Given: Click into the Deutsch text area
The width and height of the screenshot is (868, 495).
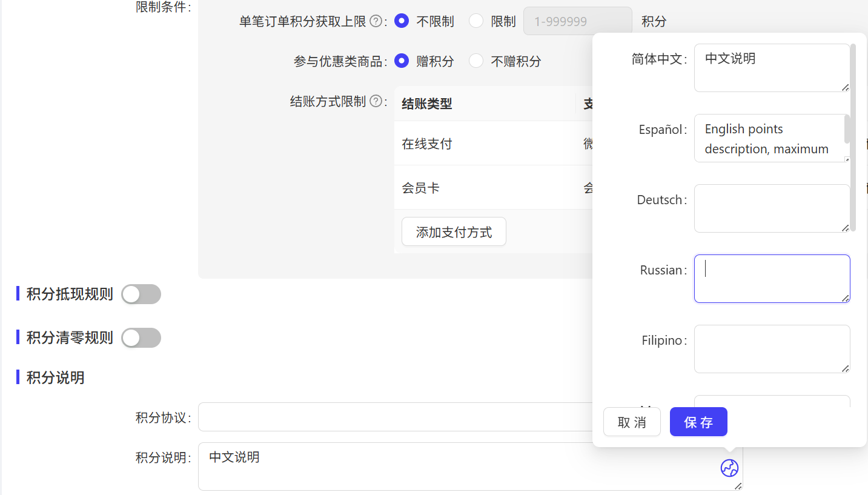Looking at the screenshot, I should click(x=771, y=208).
